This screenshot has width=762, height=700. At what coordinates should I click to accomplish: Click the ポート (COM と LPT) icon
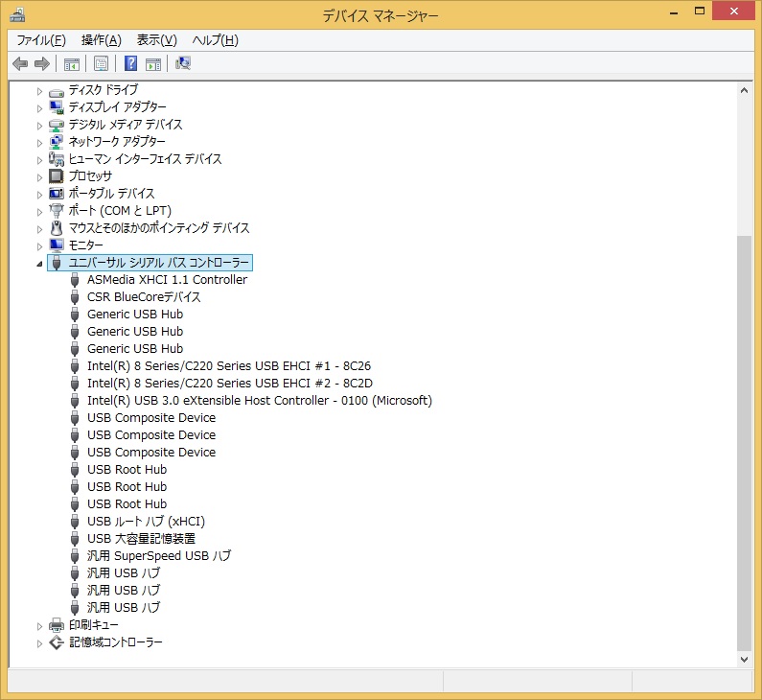tap(57, 211)
